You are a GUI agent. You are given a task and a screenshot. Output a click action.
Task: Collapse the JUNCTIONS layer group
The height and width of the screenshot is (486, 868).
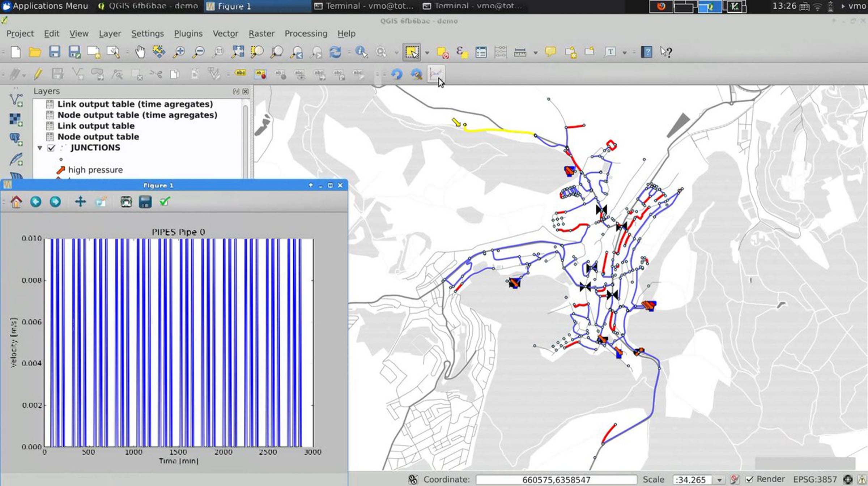[40, 148]
